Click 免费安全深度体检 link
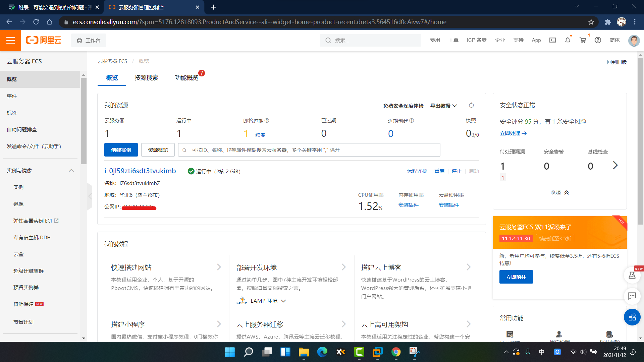Image resolution: width=644 pixels, height=362 pixels. click(x=403, y=106)
